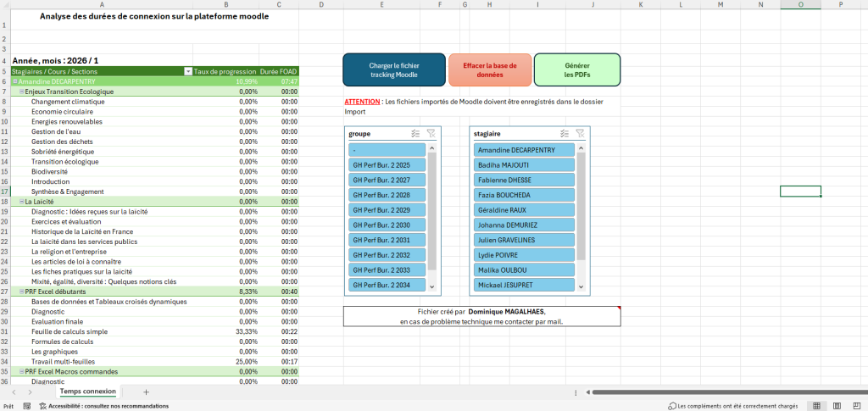The image size is (868, 411).
Task: Select GH Perf Bur. 2 2025 slicer item
Action: tap(387, 165)
